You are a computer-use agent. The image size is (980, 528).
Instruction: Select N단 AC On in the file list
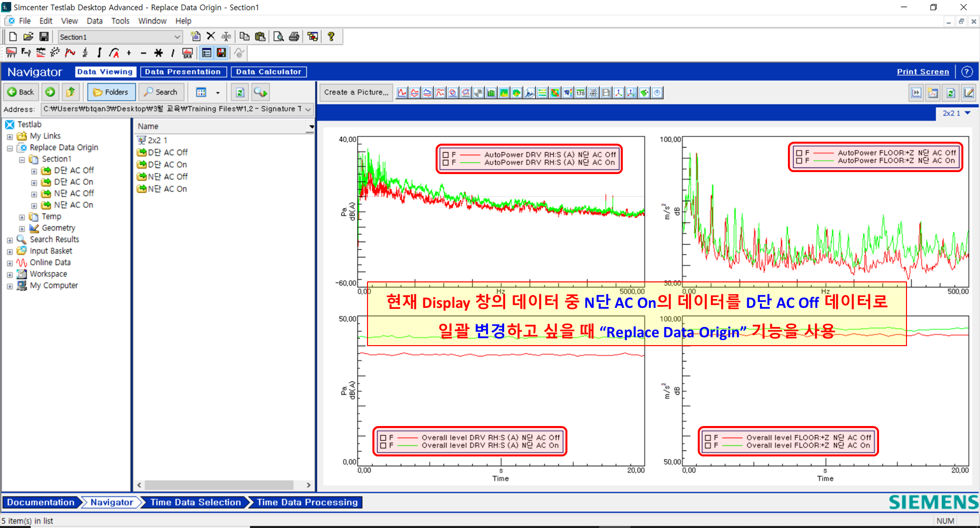pos(167,189)
